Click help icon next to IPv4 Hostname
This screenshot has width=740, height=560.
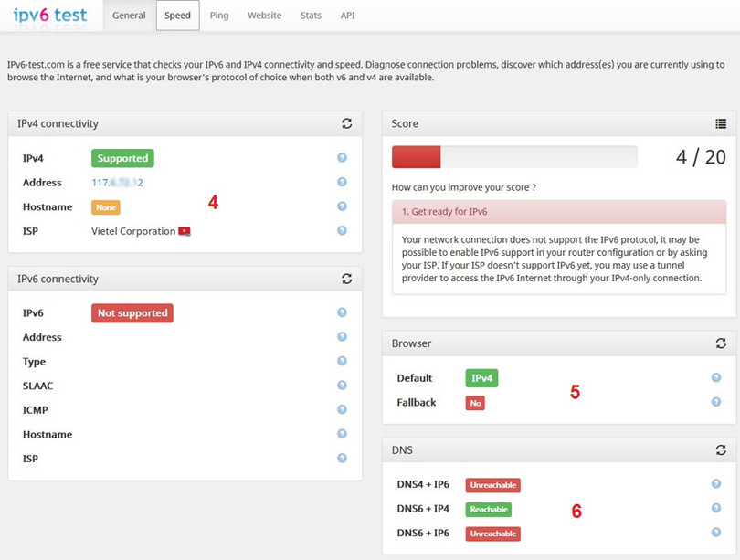[342, 207]
